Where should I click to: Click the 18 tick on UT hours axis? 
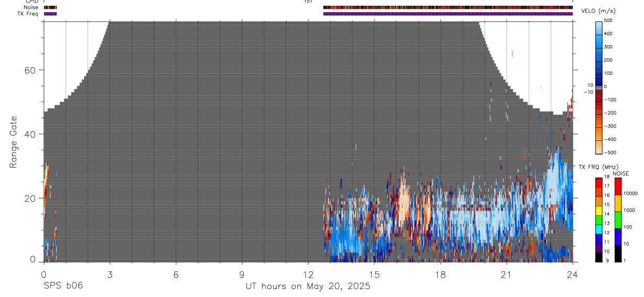[x=441, y=274]
